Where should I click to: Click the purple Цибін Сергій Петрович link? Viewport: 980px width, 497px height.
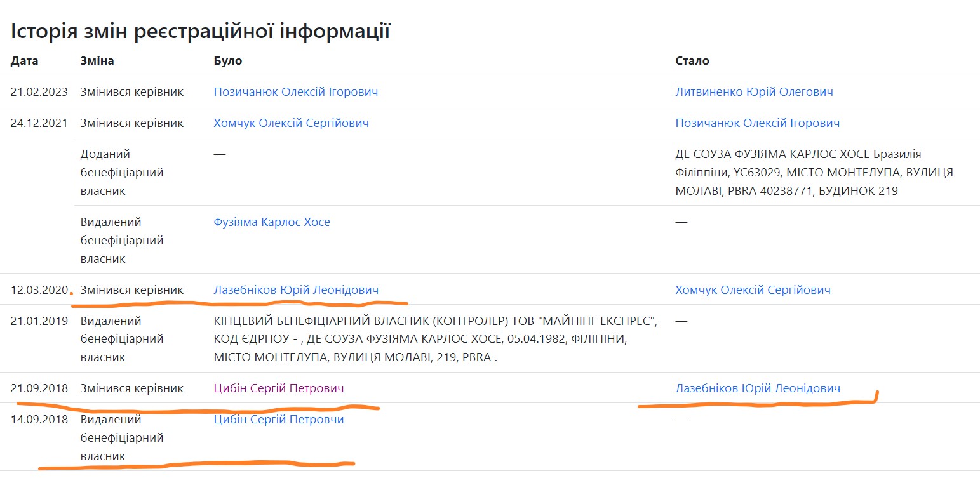[279, 388]
